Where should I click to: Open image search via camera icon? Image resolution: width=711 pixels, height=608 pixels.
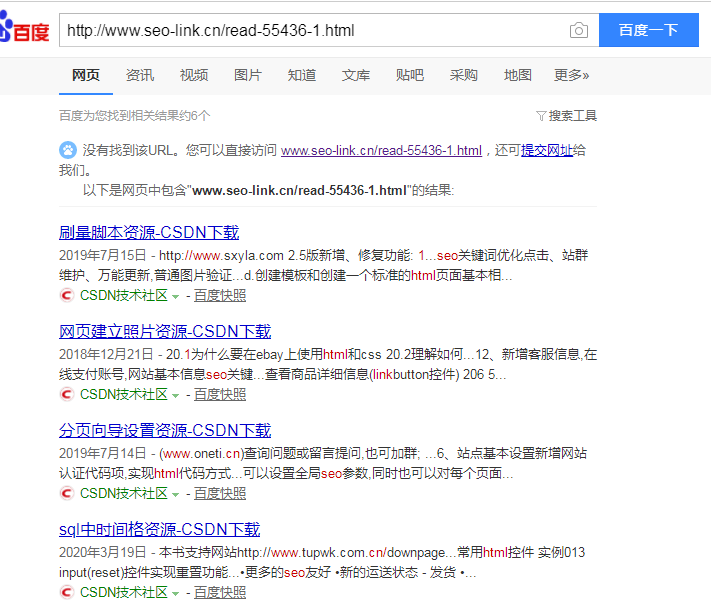click(x=579, y=30)
